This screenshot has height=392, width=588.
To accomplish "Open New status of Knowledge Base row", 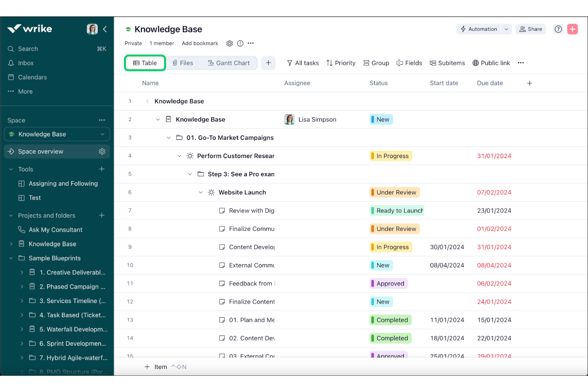I will click(381, 120).
